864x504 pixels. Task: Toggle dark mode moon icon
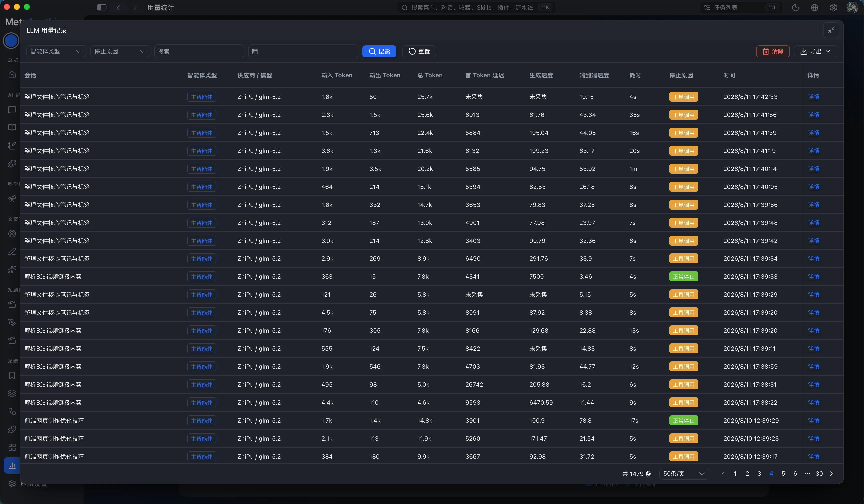pos(795,7)
